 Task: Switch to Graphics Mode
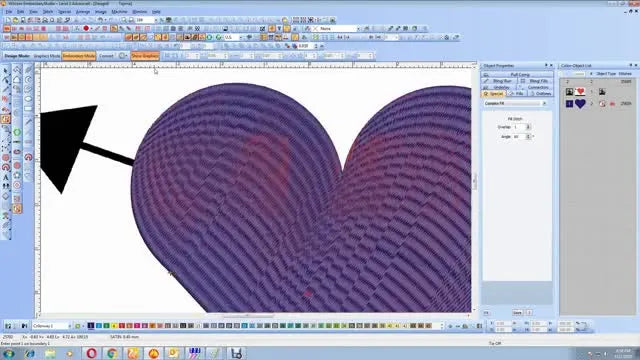pos(47,56)
